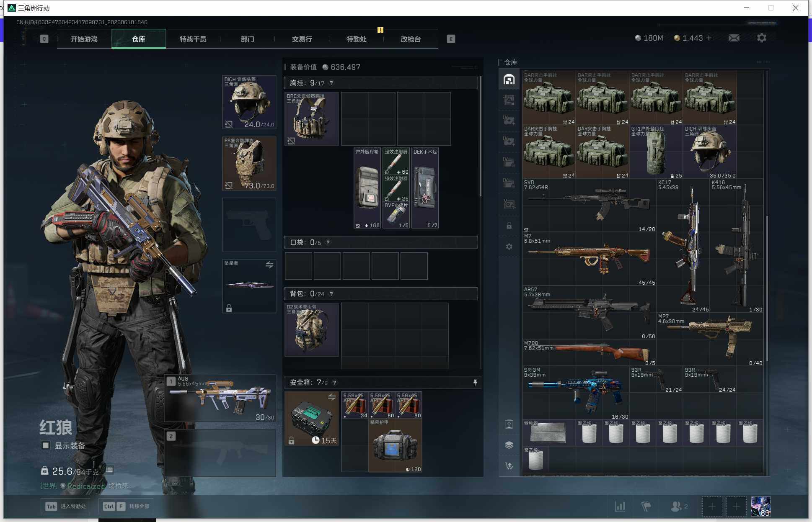This screenshot has width=812, height=522.
Task: Click the equipment panel vertical scrollbar
Action: (481, 136)
